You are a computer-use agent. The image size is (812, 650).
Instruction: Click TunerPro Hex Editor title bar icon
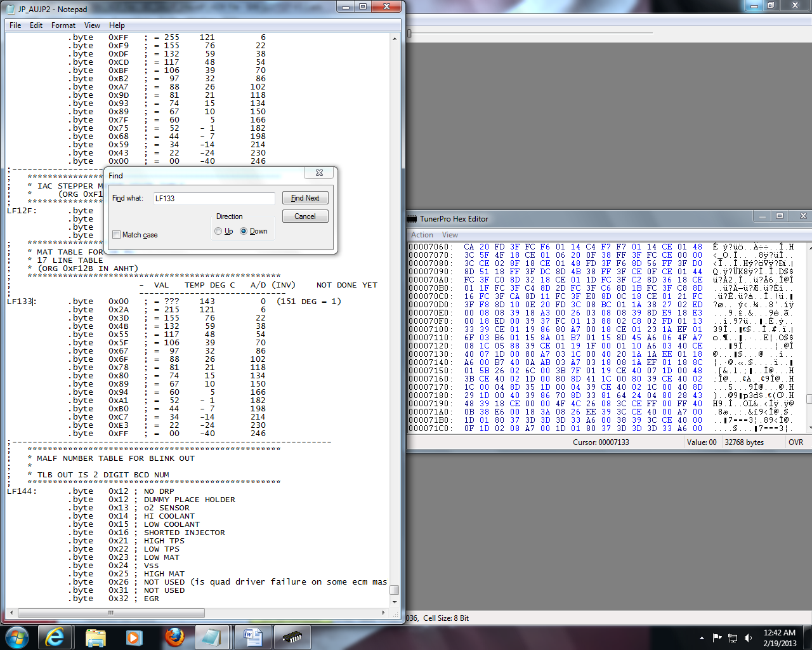point(412,218)
